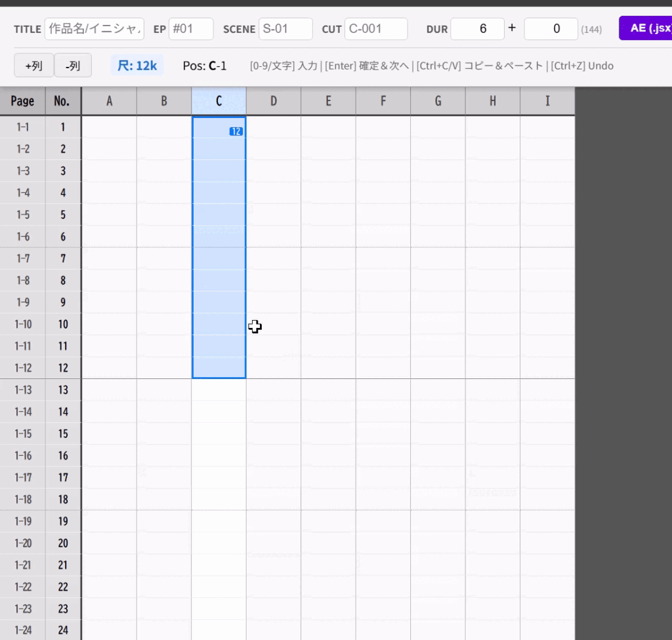Select column A header
The height and width of the screenshot is (640, 672).
(x=110, y=101)
